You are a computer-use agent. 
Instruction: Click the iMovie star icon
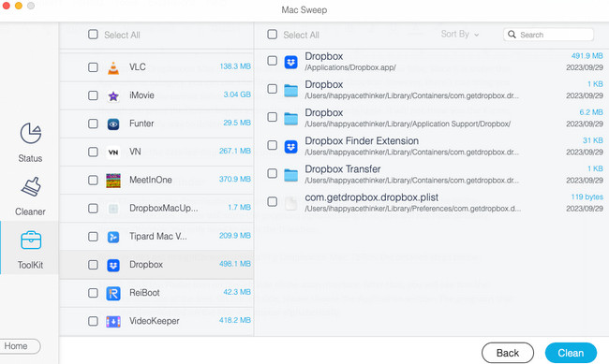[113, 95]
